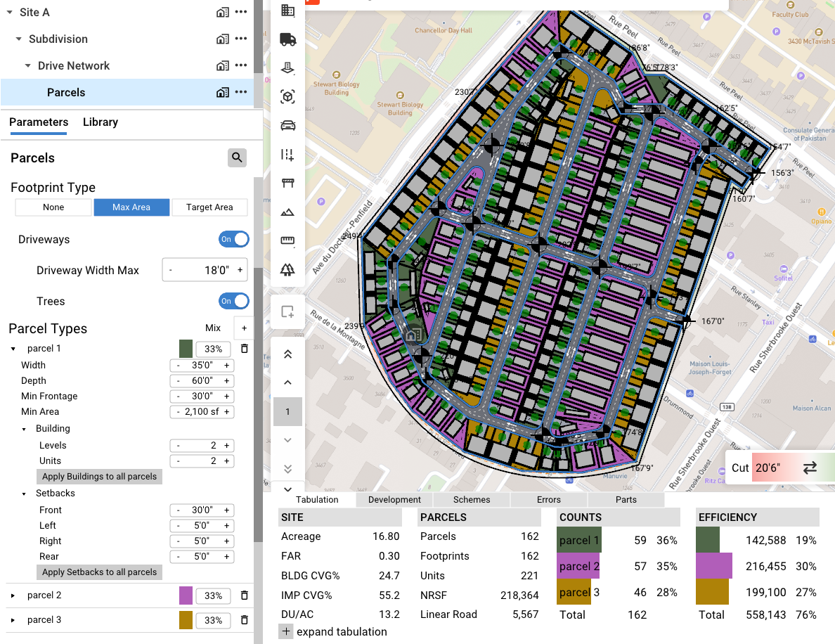Open Parts tab

(x=626, y=500)
